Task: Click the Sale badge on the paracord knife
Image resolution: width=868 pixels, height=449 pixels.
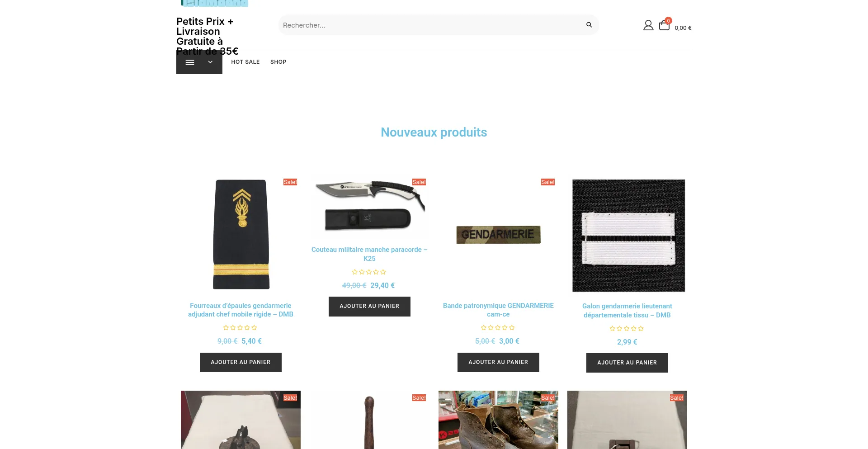Action: 419,182
